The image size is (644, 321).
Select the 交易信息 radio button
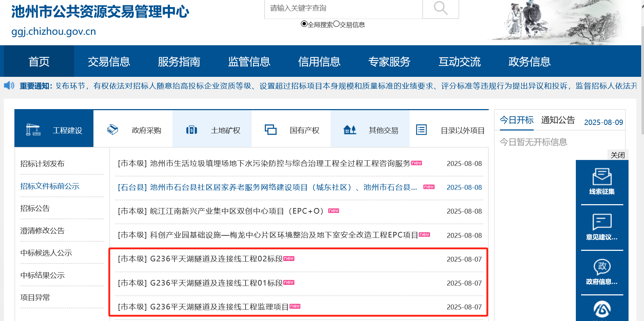pos(336,24)
